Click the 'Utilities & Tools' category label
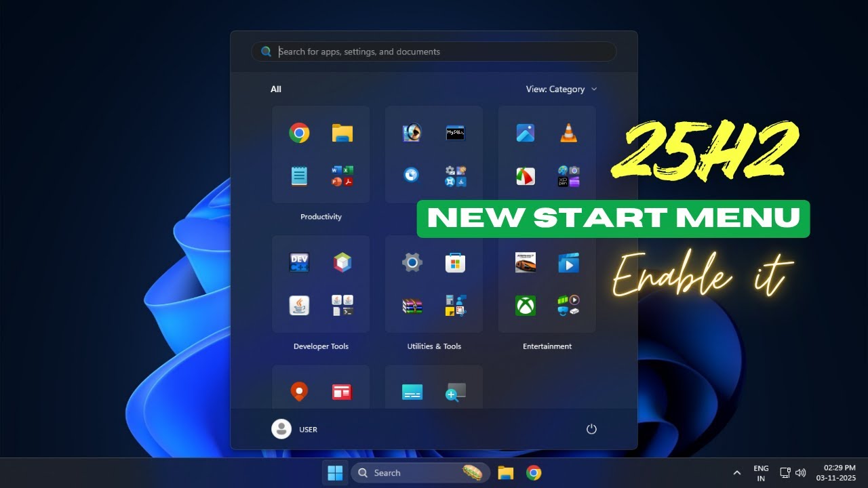Viewport: 868px width, 488px height. coord(434,346)
